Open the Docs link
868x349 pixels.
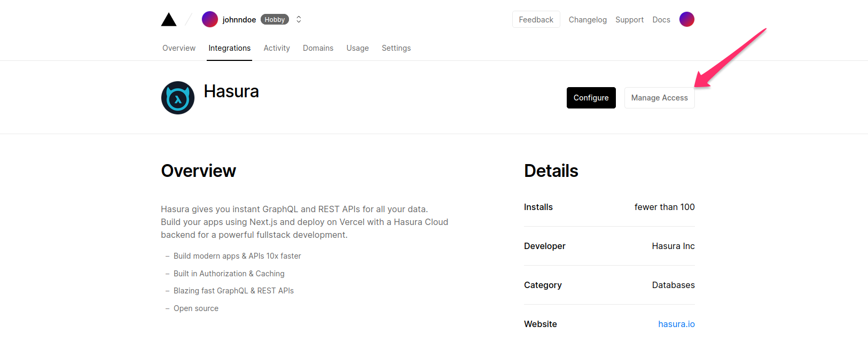pos(661,20)
